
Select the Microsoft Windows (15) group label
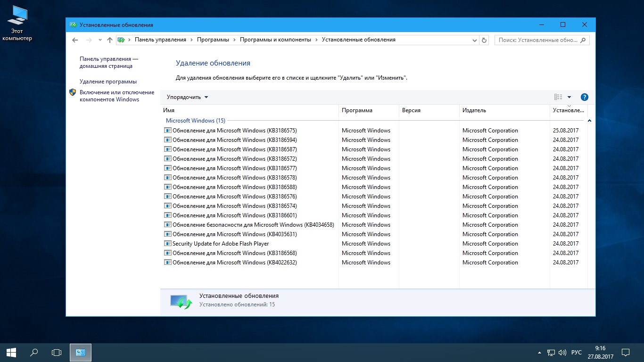point(196,121)
